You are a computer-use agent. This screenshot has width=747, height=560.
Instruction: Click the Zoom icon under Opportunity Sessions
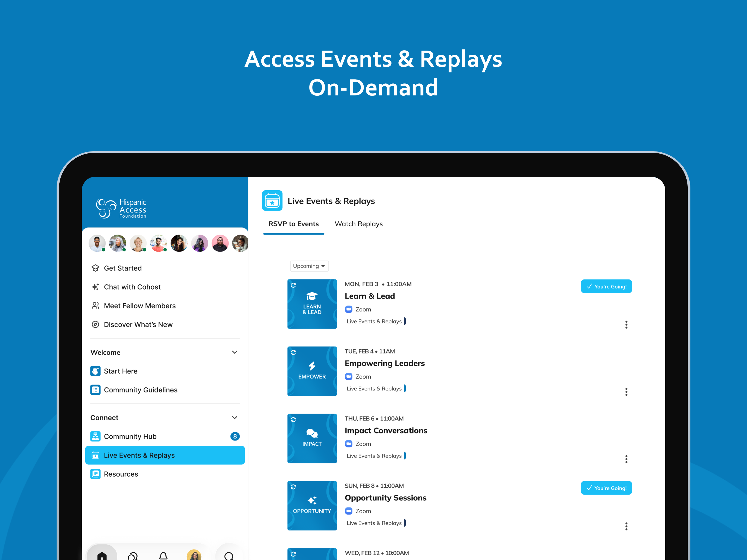[x=349, y=511]
